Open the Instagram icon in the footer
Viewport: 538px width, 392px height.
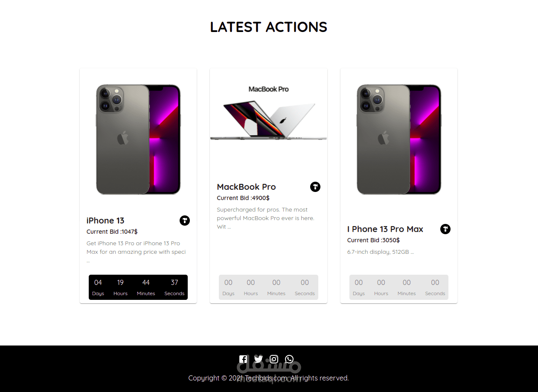click(274, 359)
